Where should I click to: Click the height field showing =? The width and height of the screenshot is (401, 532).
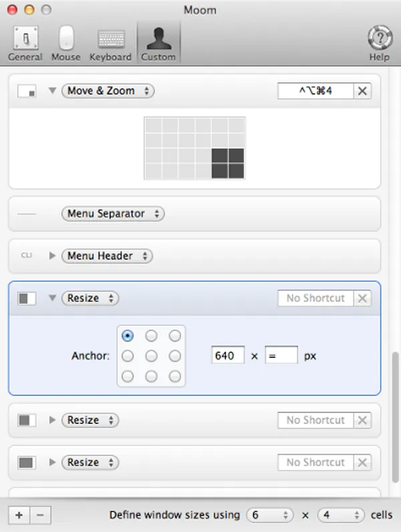tap(281, 355)
